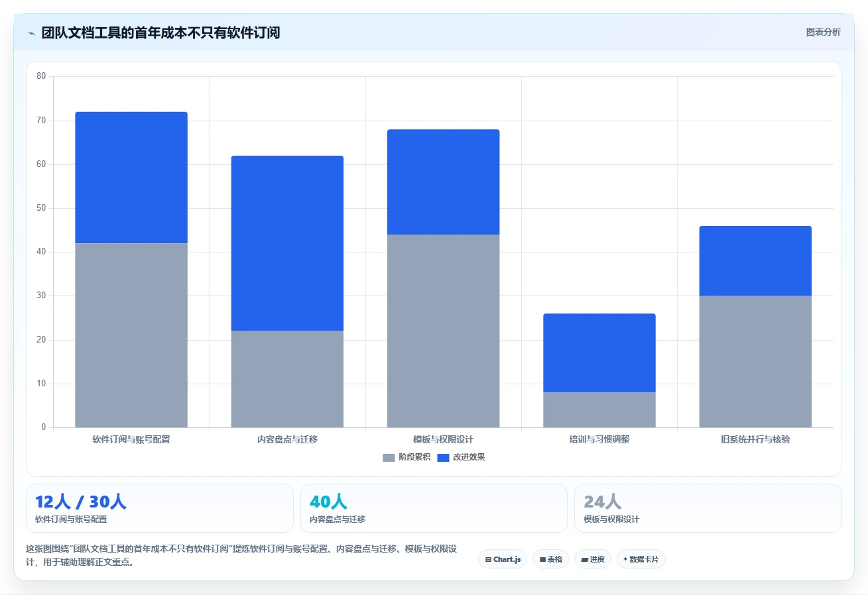868x595 pixels.
Task: Click the 12人 / 30人 stat card value
Action: [80, 502]
